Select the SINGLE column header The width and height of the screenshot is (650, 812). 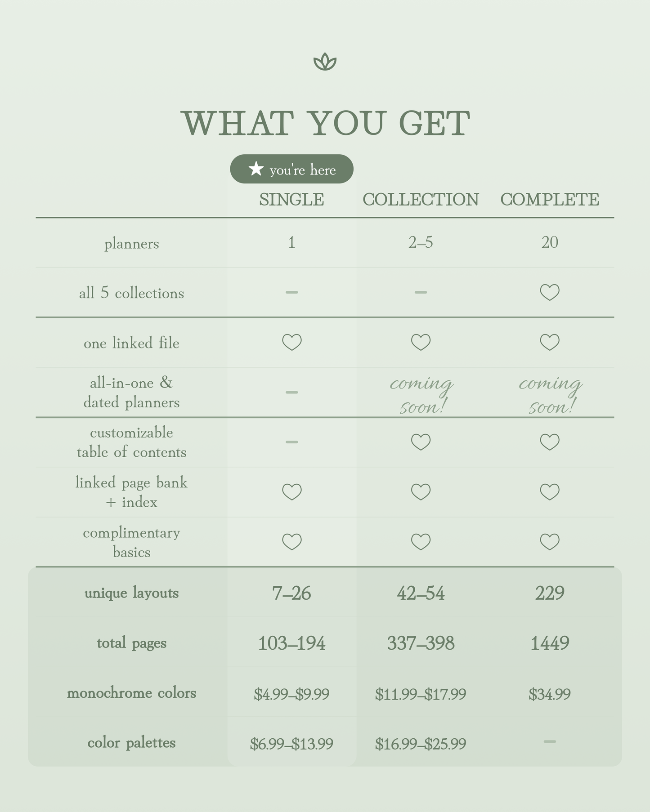coord(291,200)
